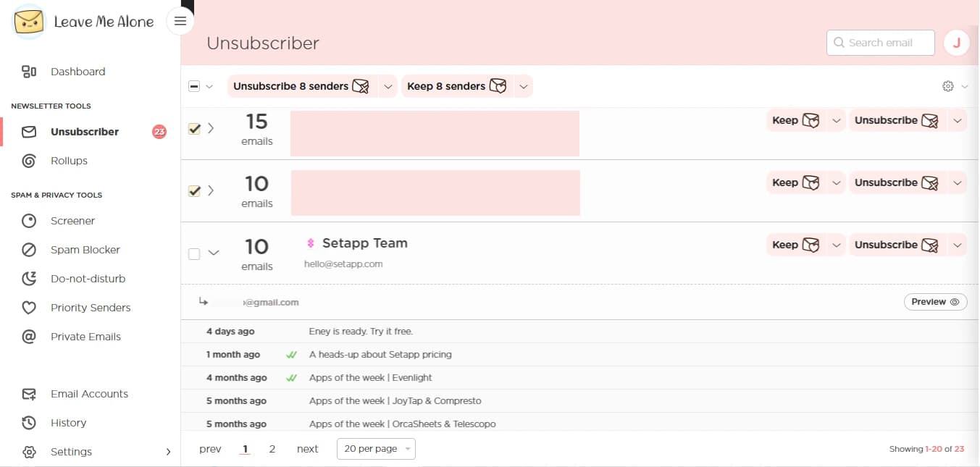Uncheck the 15 emails sender checkbox
The width and height of the screenshot is (980, 467).
coord(194,129)
